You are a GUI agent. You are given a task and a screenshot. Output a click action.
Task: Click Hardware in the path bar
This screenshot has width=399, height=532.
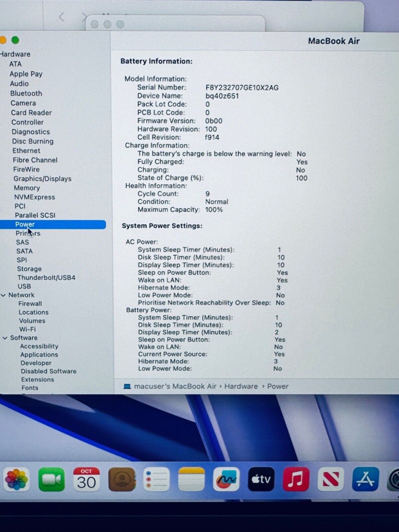click(241, 386)
